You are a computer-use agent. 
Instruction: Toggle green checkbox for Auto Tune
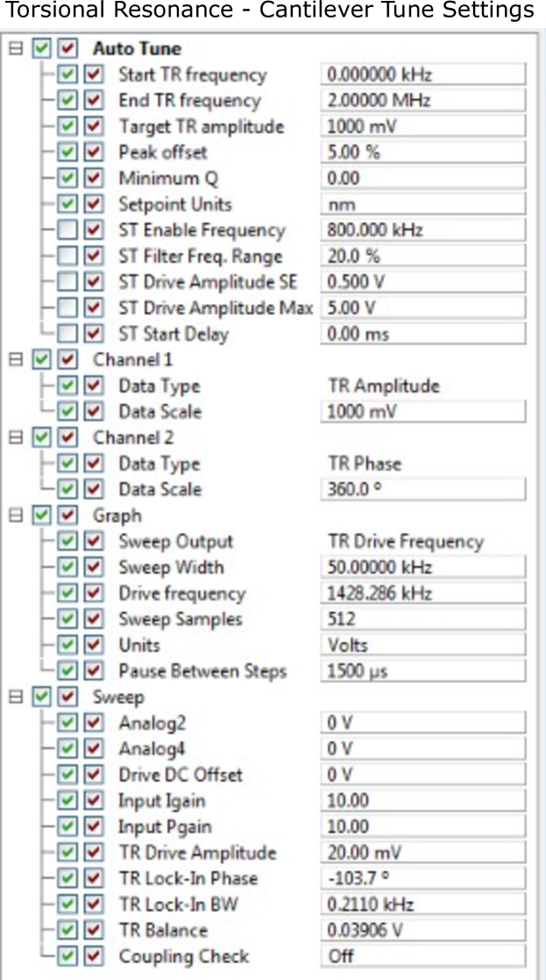point(42,49)
